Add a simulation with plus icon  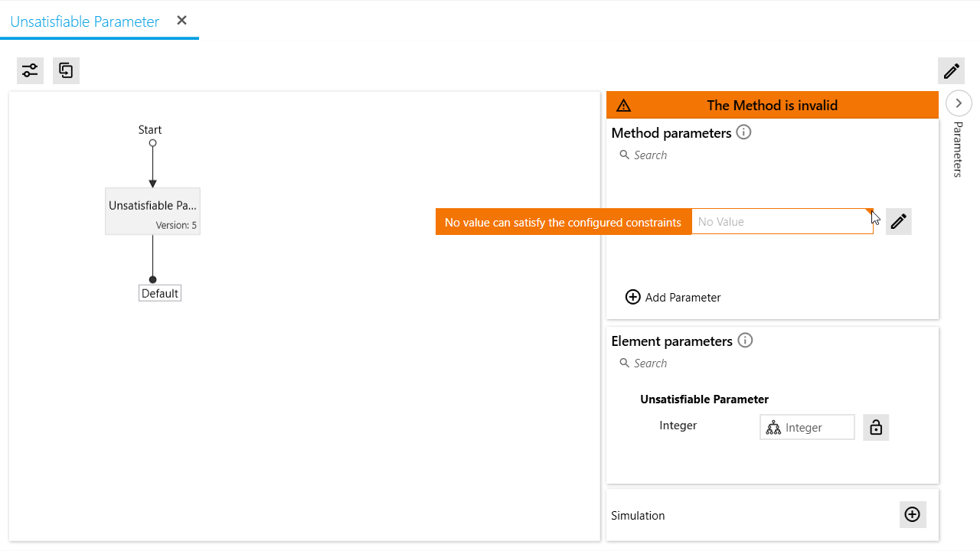click(x=912, y=515)
